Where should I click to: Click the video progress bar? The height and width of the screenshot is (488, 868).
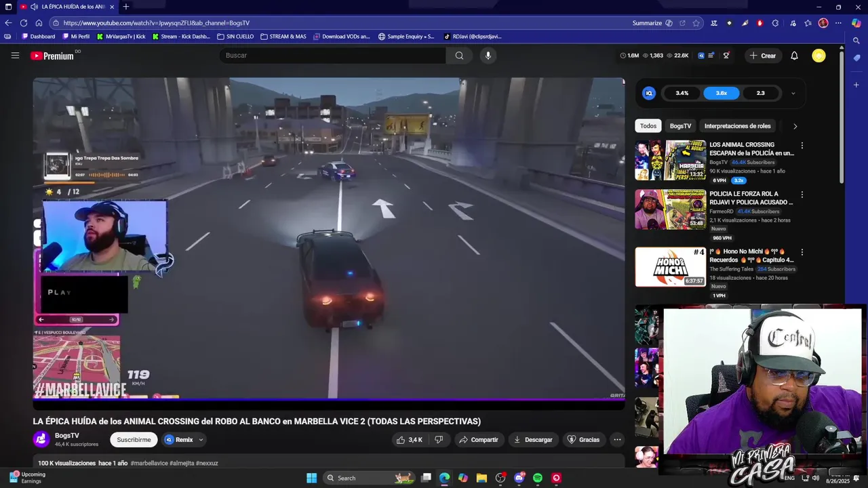(329, 399)
